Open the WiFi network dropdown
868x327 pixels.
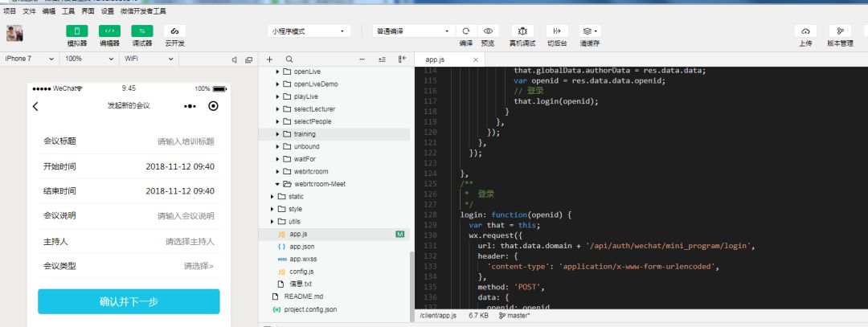point(149,59)
